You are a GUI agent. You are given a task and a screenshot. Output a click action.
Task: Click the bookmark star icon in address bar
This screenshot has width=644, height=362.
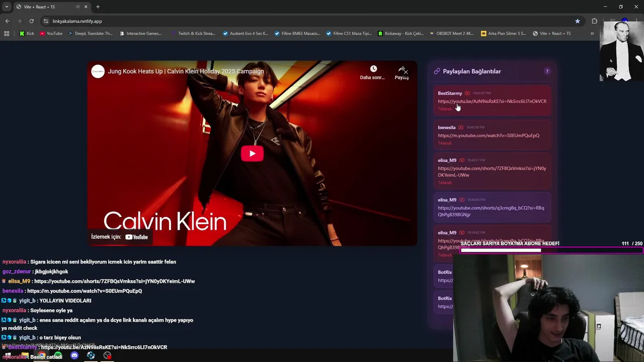[x=578, y=21]
